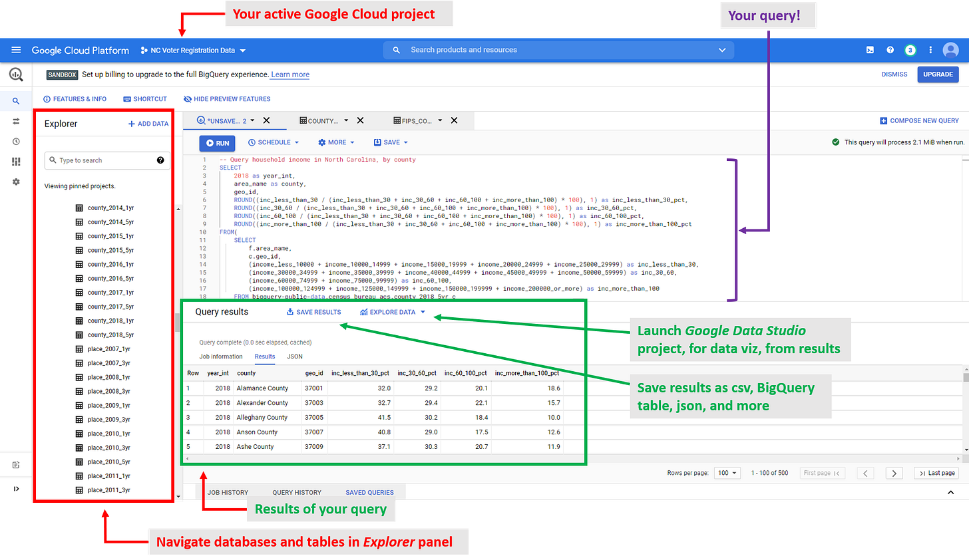Select the SQL workspace search icon in sidebar
The image size is (969, 560).
pos(16,101)
